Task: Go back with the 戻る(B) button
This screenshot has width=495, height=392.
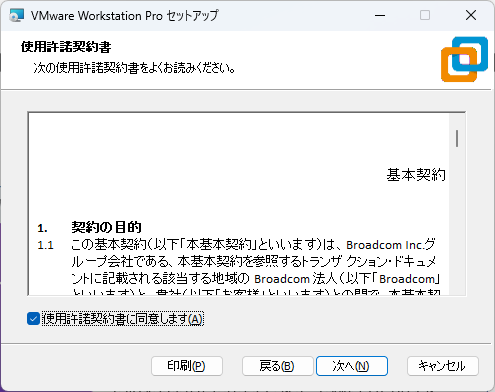Action: (277, 366)
